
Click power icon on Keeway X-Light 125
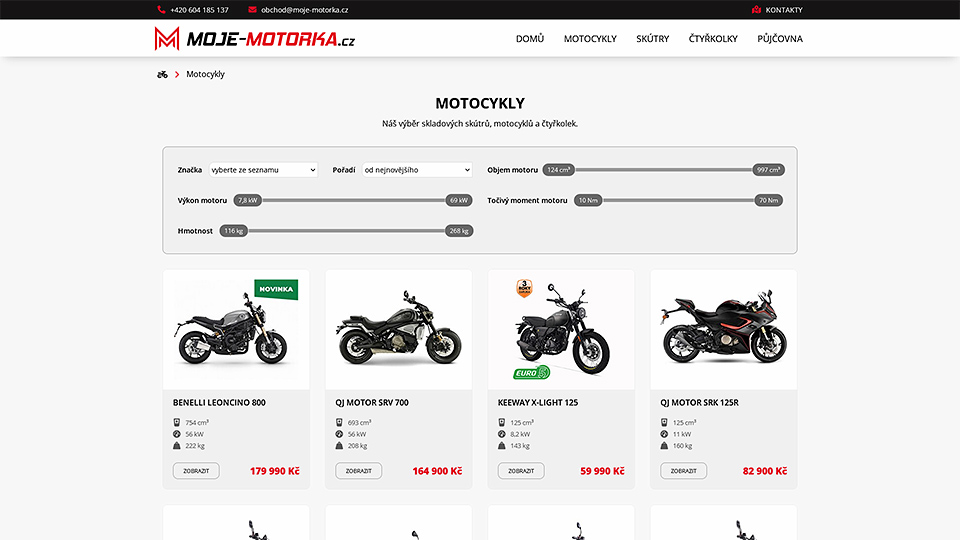[x=501, y=434]
